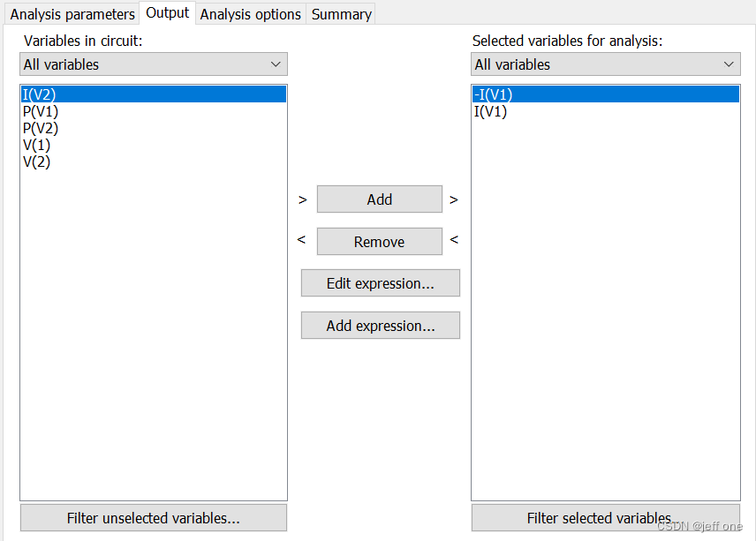Switch to the Analysis parameters tab
Image resolution: width=756 pixels, height=541 pixels.
[x=72, y=14]
